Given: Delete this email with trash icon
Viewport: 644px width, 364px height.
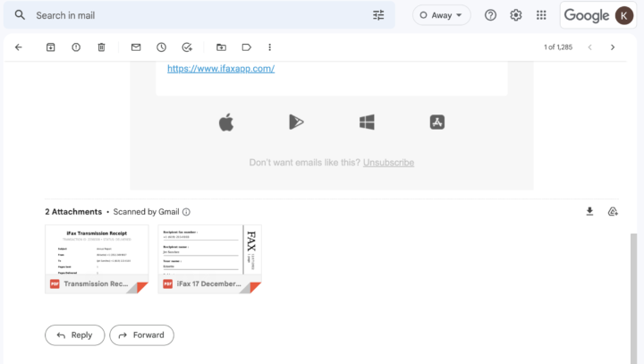Looking at the screenshot, I should coord(101,47).
